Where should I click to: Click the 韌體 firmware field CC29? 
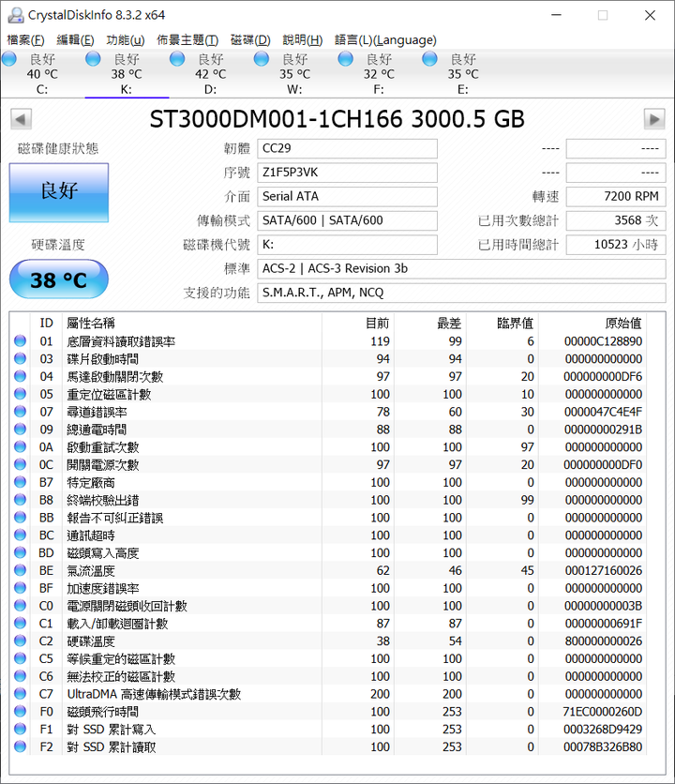(x=348, y=148)
